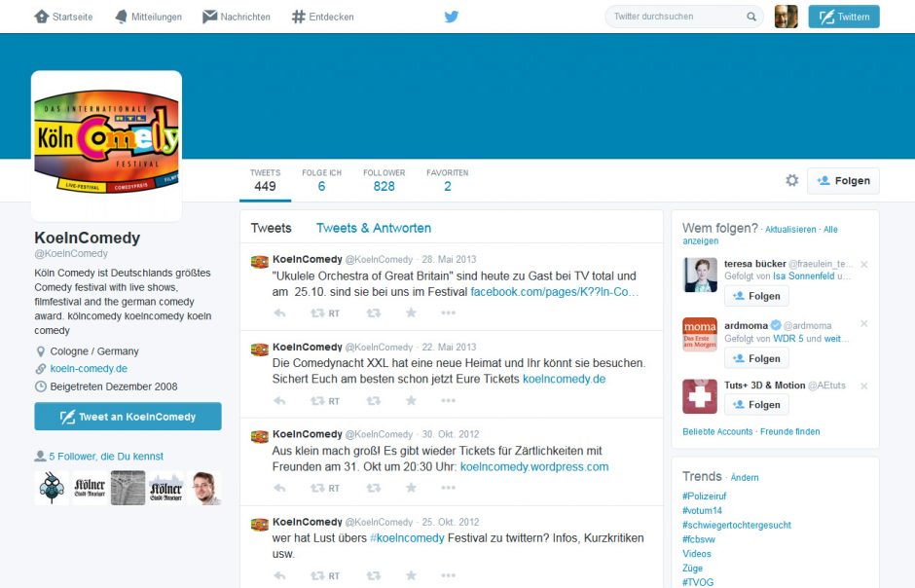Open the facebook.com/pages link in the tweet
Screen dimensions: 915x588
point(555,292)
